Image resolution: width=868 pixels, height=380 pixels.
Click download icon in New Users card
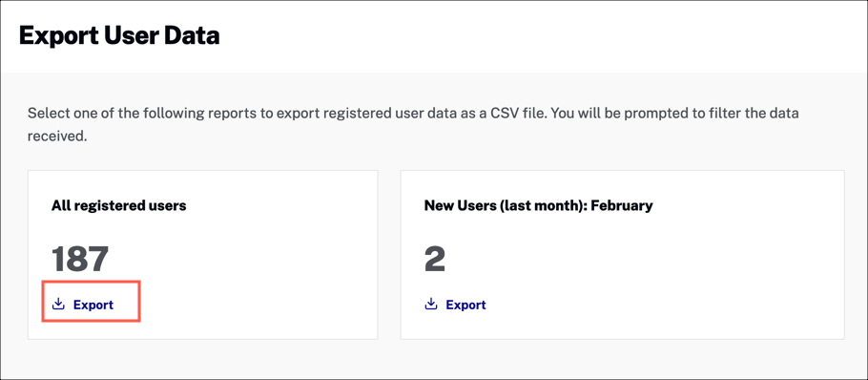click(431, 305)
